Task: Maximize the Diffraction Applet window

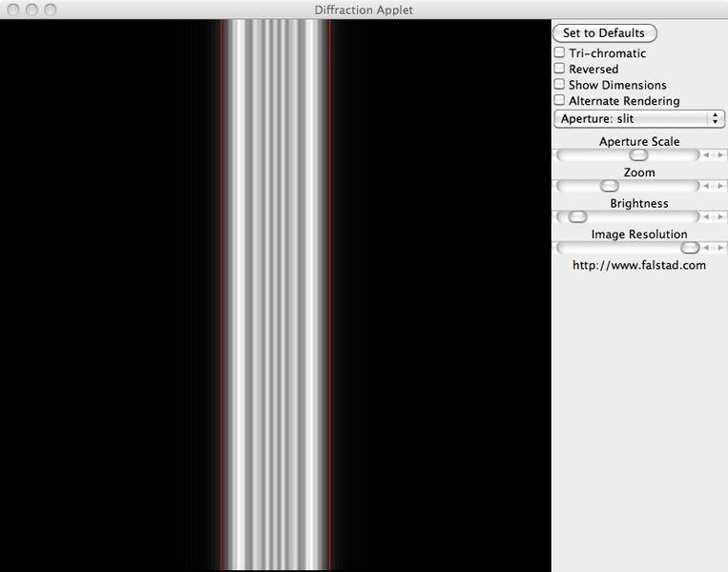Action: [51, 10]
